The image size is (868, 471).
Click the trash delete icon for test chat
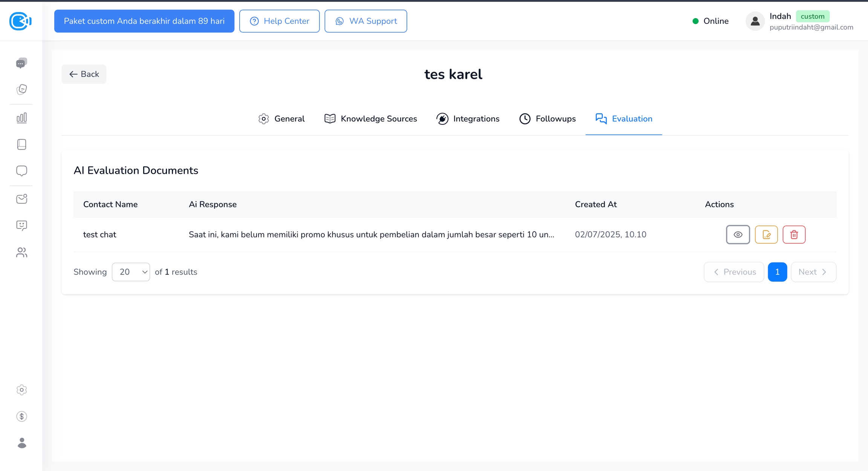click(794, 235)
